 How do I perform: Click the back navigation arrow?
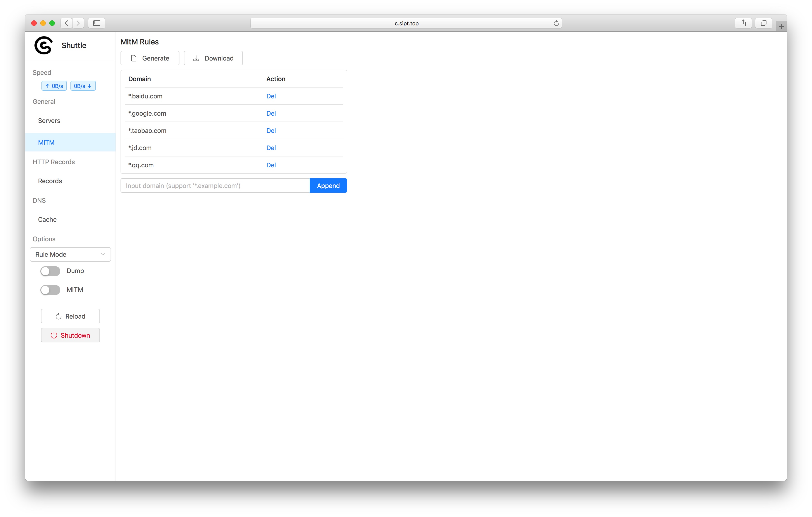click(67, 22)
